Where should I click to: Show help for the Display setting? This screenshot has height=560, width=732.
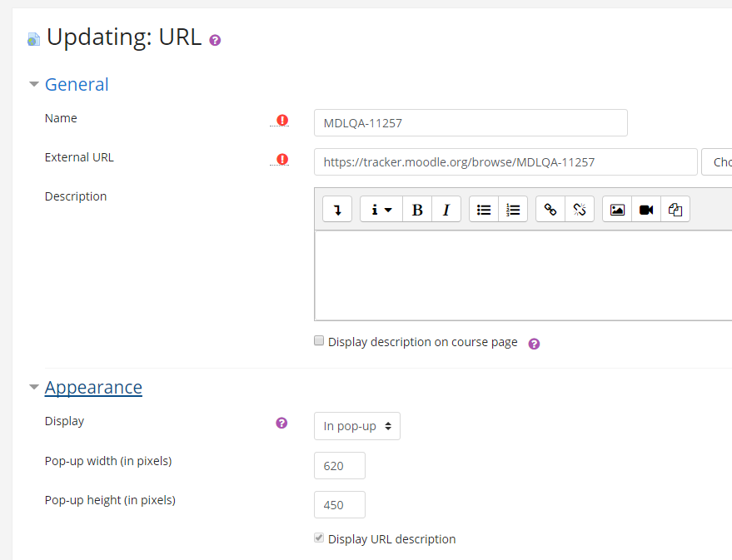tap(281, 423)
